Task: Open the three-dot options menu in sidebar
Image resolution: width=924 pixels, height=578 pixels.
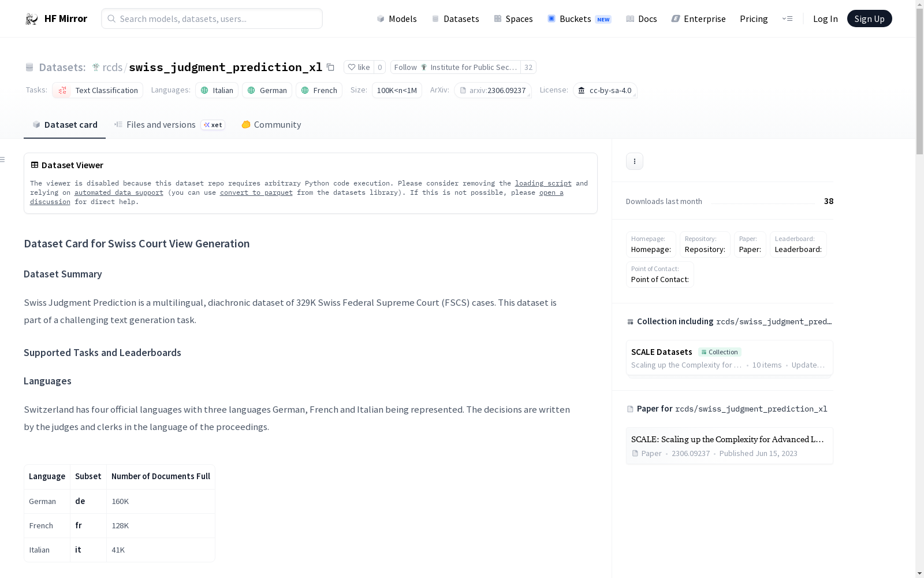Action: tap(635, 161)
